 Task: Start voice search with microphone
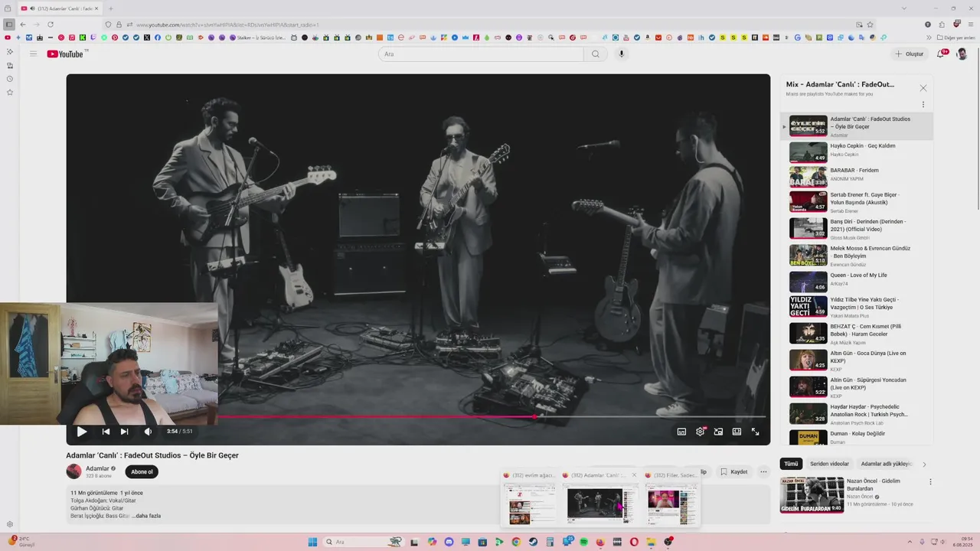point(622,54)
